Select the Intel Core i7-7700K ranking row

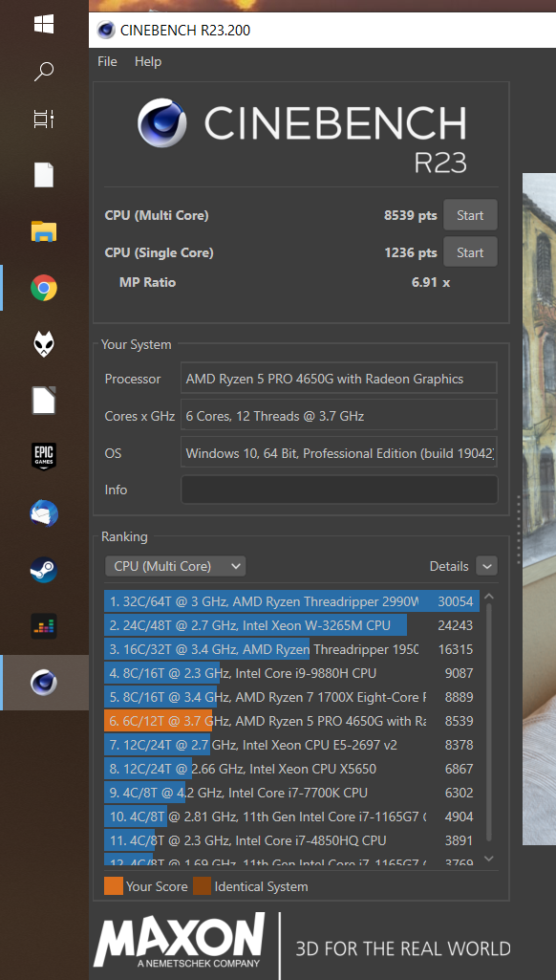click(x=292, y=793)
